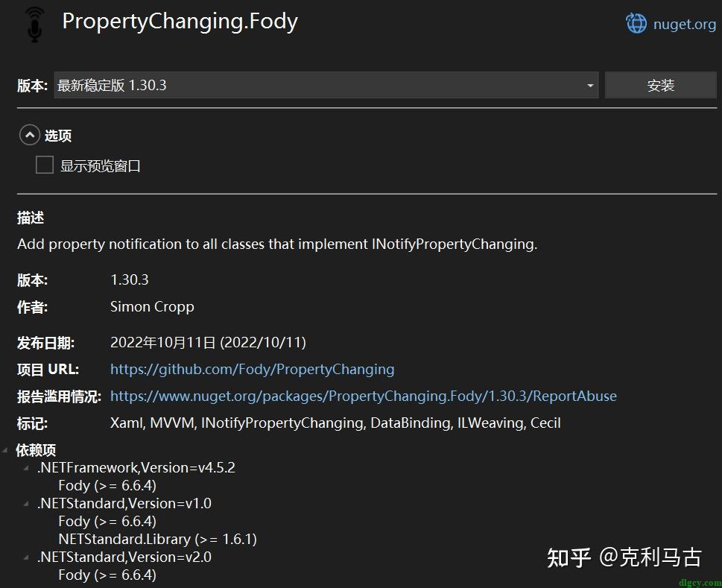722x588 pixels.
Task: Collapse the .NETFramework v4.5.2 node arrow
Action: point(28,467)
